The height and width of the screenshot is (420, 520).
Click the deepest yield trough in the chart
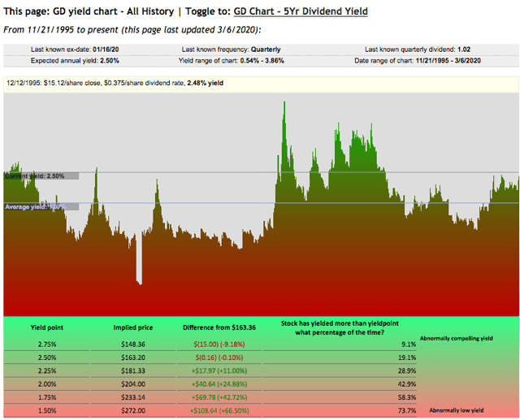pyautogui.click(x=140, y=283)
